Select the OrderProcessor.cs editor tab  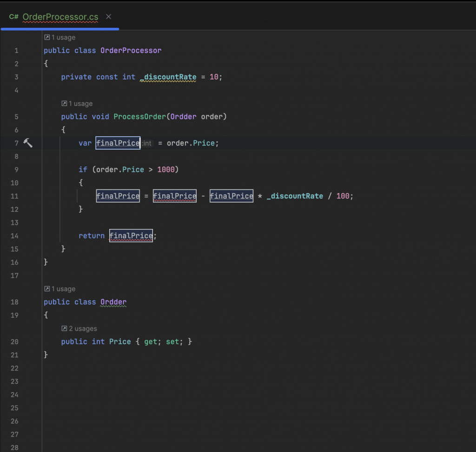(60, 17)
